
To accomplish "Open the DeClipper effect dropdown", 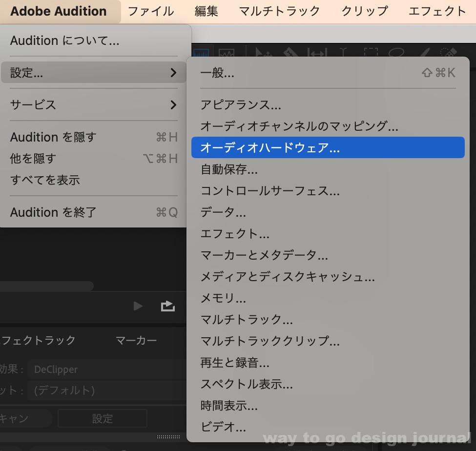I will [x=106, y=369].
